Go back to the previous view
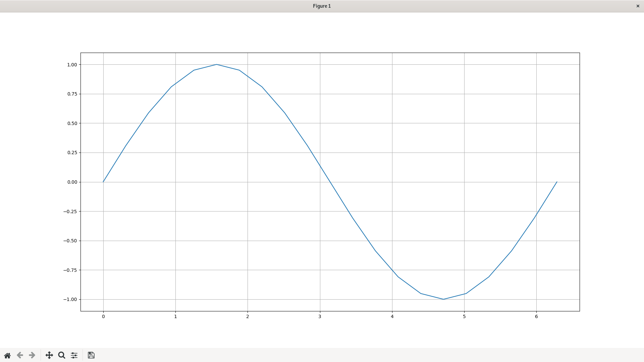This screenshot has height=362, width=644. [20, 355]
